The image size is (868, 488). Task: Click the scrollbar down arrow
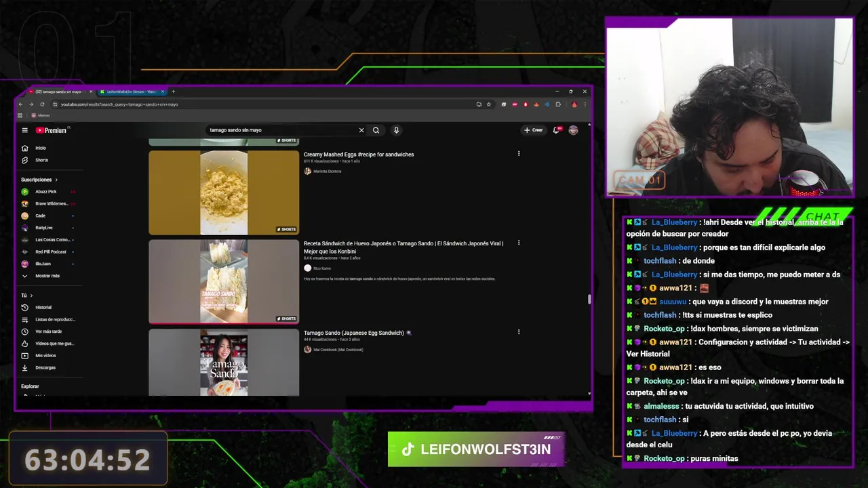589,394
